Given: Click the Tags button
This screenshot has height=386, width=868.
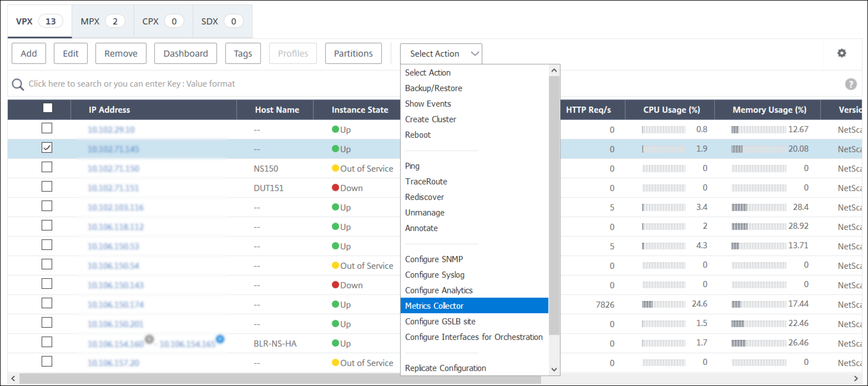Looking at the screenshot, I should [x=243, y=53].
